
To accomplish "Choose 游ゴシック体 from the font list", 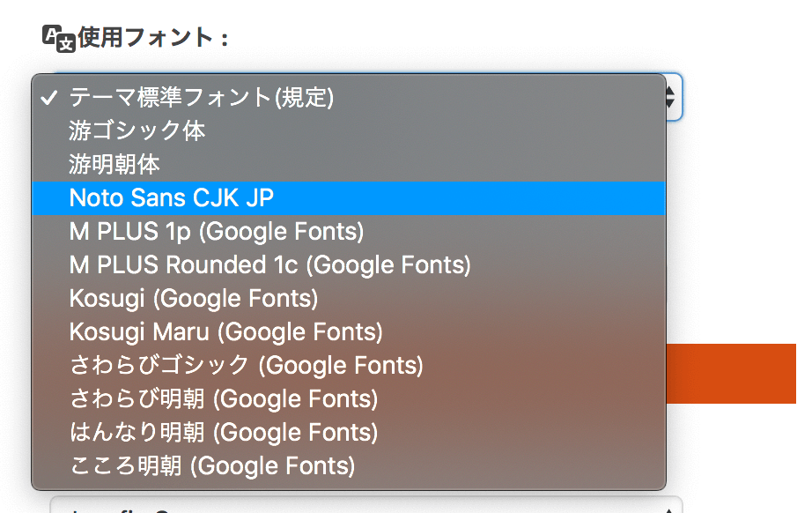I will 349,130.
